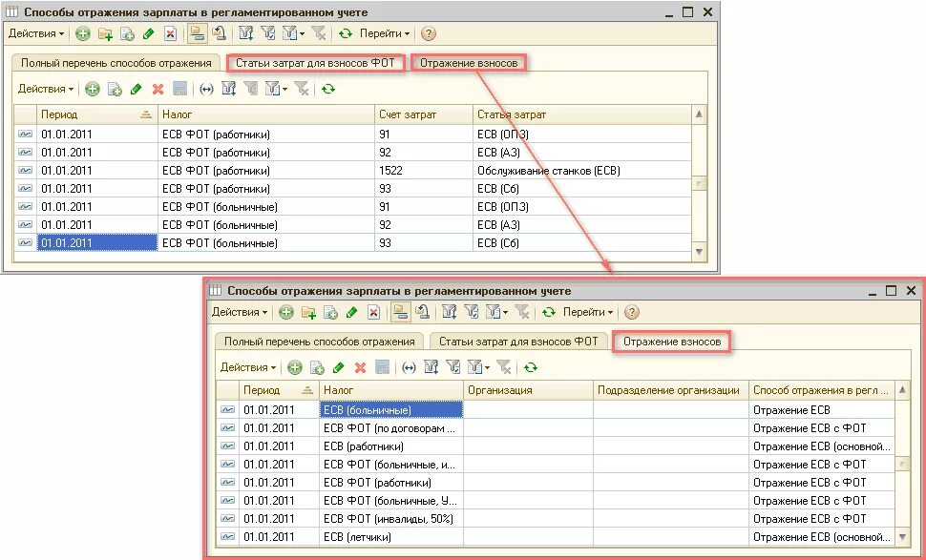926x560 pixels.
Task: Select row with Обслуживание станков (ЕСВ)
Action: [x=352, y=171]
